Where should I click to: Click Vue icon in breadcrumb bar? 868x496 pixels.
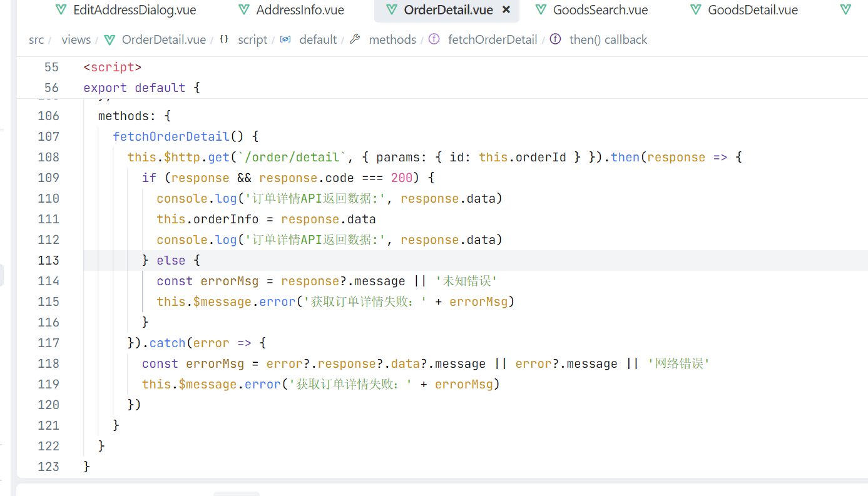pos(110,40)
